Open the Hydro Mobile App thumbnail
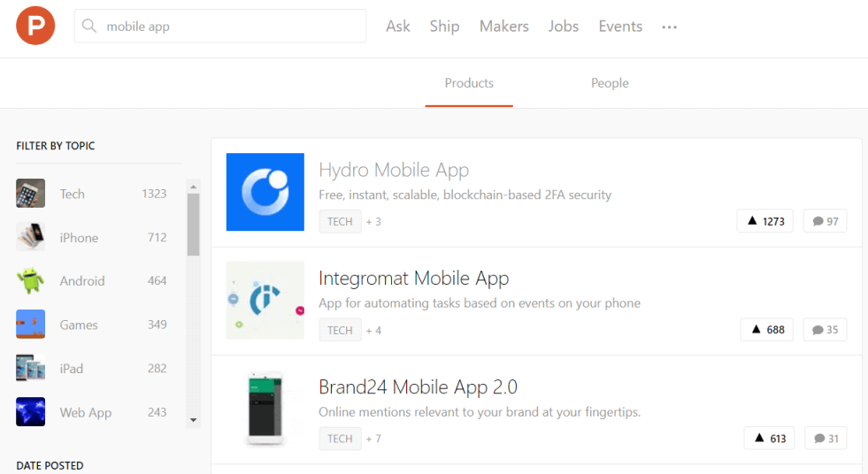The height and width of the screenshot is (474, 868). (x=265, y=192)
